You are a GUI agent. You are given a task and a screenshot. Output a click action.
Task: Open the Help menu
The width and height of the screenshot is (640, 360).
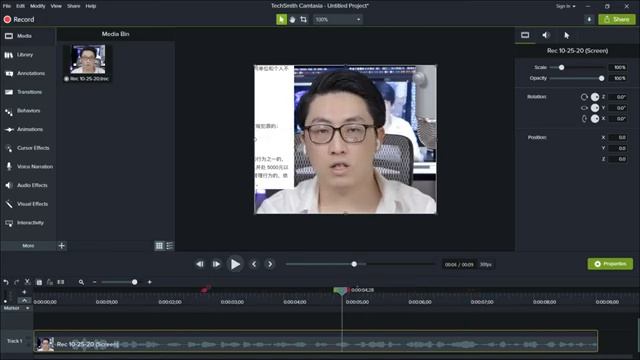click(91, 6)
